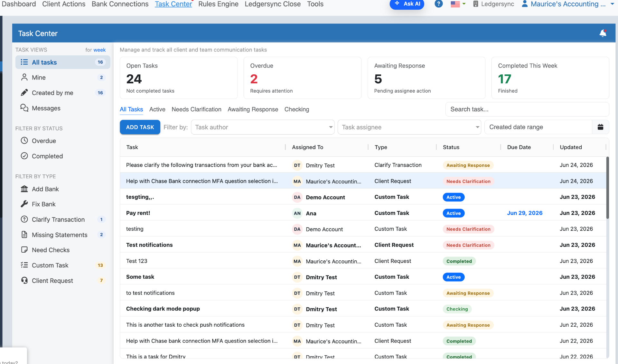Image resolution: width=618 pixels, height=364 pixels.
Task: Open the Completed This Week card
Action: [x=550, y=78]
